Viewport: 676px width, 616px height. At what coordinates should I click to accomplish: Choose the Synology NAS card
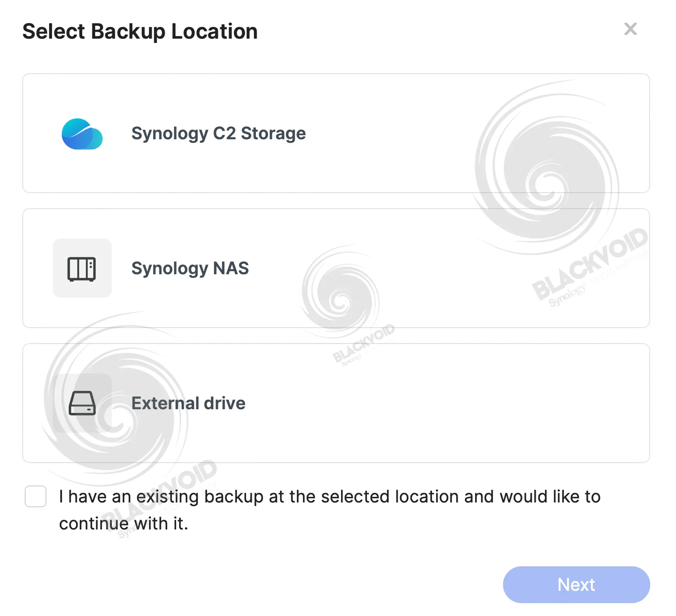coord(336,268)
